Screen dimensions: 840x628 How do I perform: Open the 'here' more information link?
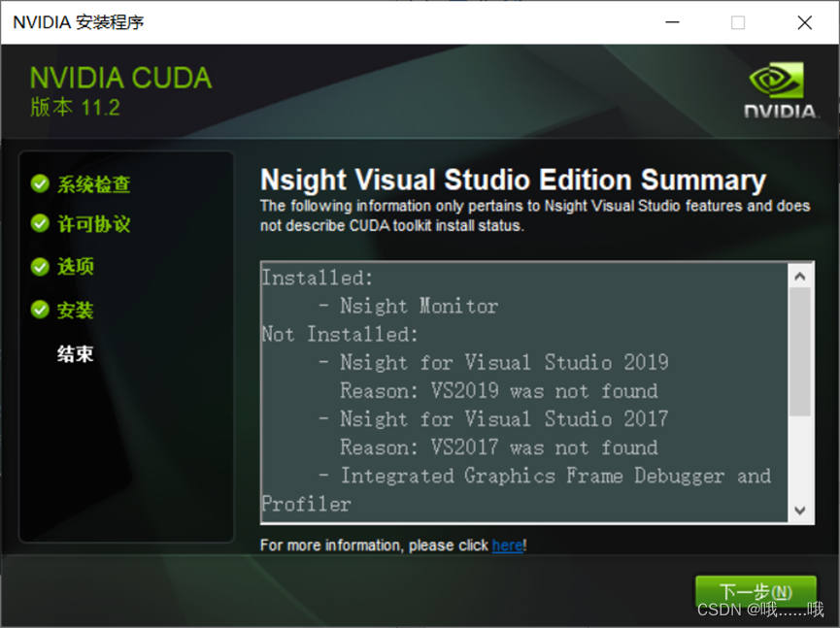[x=507, y=545]
